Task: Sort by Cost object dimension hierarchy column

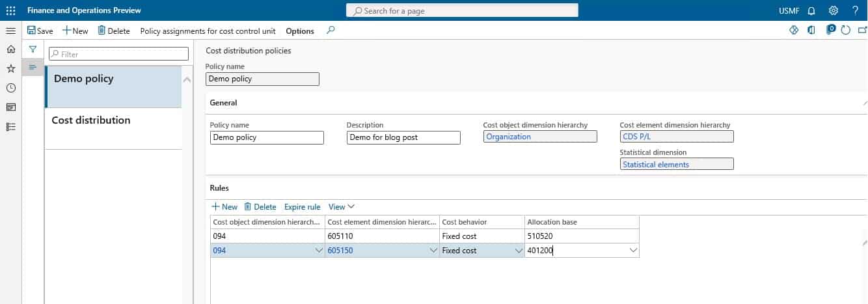Action: tap(267, 222)
